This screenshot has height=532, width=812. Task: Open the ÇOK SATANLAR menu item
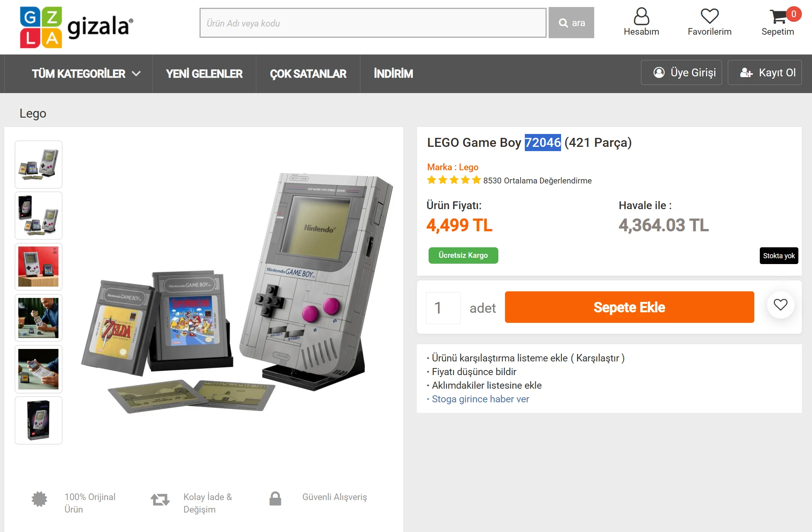pyautogui.click(x=308, y=74)
